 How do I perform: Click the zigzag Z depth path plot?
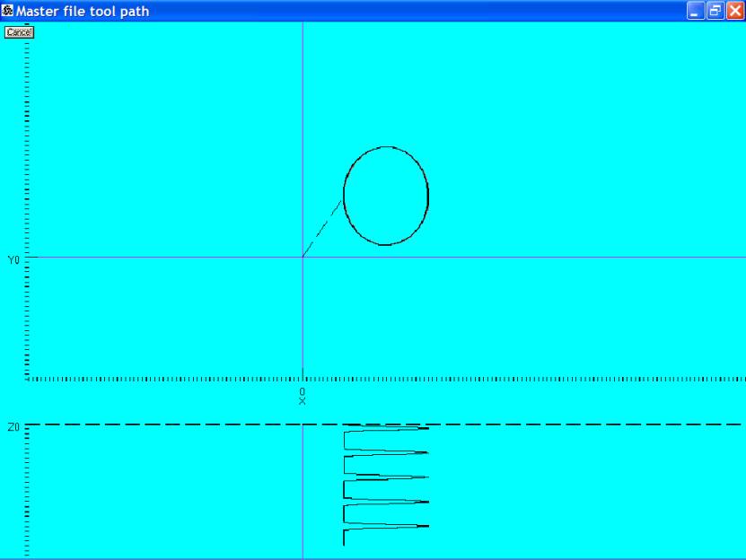tap(386, 485)
